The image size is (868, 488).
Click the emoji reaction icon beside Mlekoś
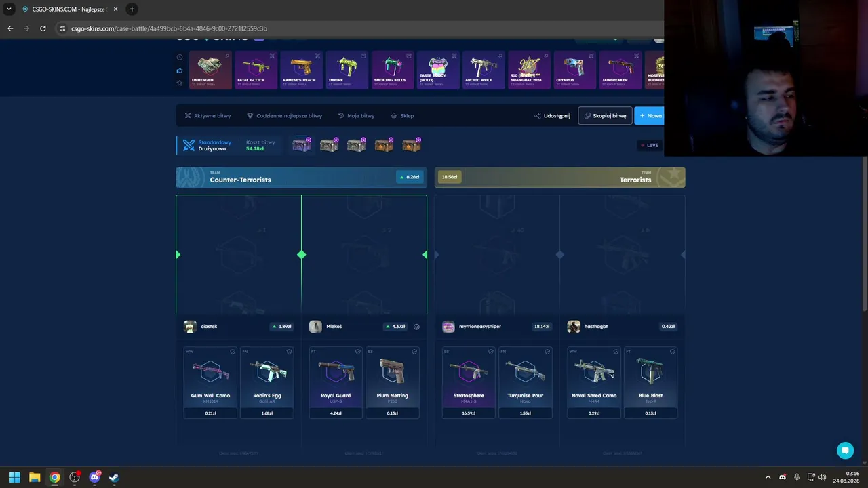coord(416,327)
